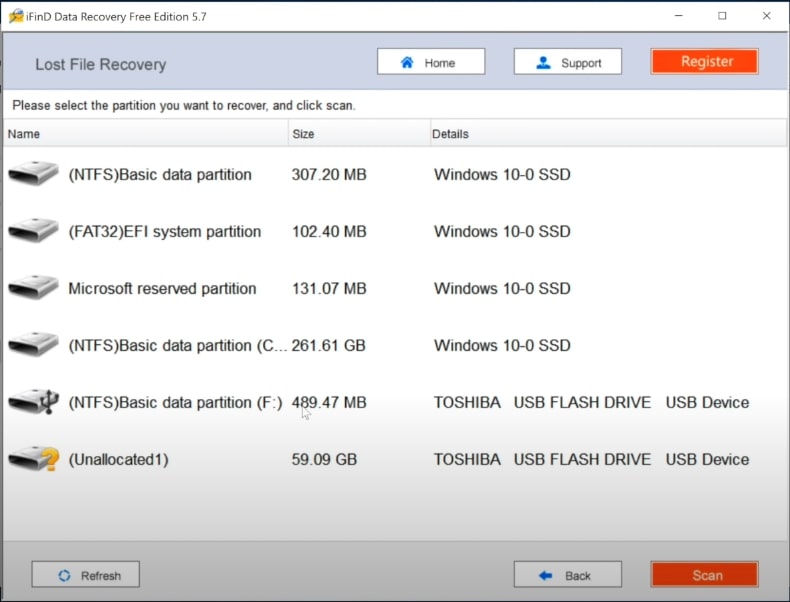Go Back to the previous screen

click(x=567, y=575)
